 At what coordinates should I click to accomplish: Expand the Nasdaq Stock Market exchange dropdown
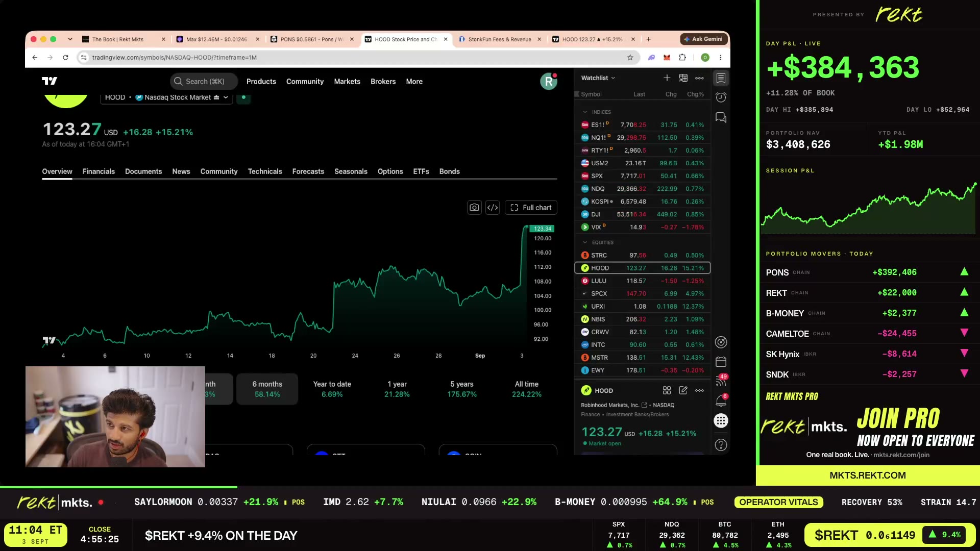tap(182, 97)
